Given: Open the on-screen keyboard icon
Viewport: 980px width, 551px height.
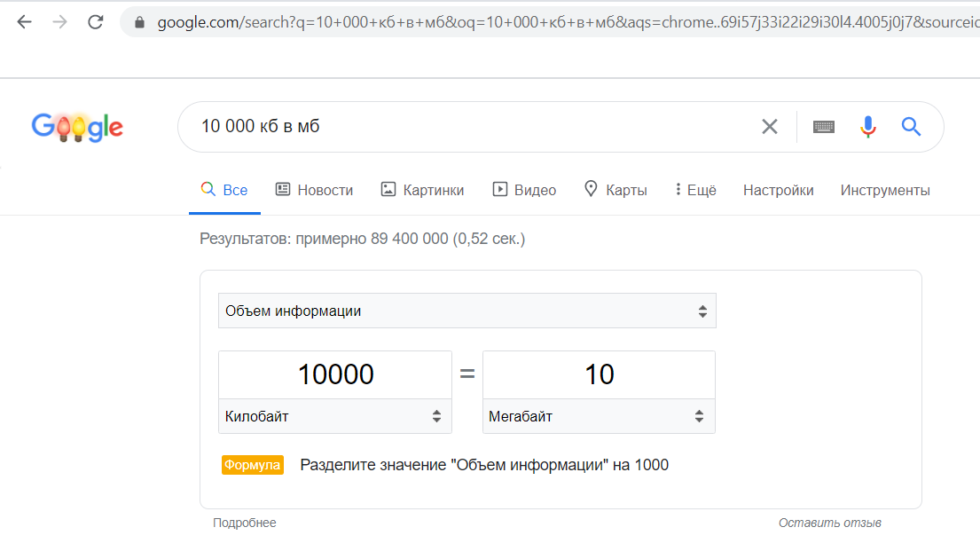Looking at the screenshot, I should pyautogui.click(x=824, y=127).
